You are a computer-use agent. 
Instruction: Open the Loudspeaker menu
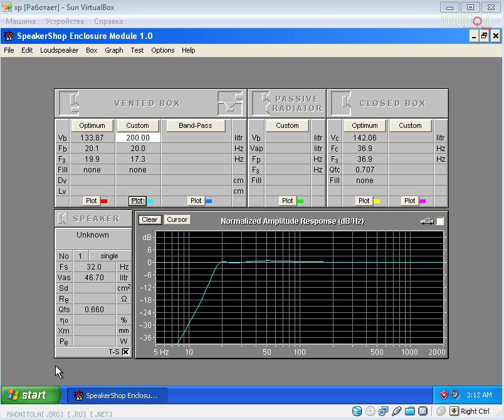[59, 50]
